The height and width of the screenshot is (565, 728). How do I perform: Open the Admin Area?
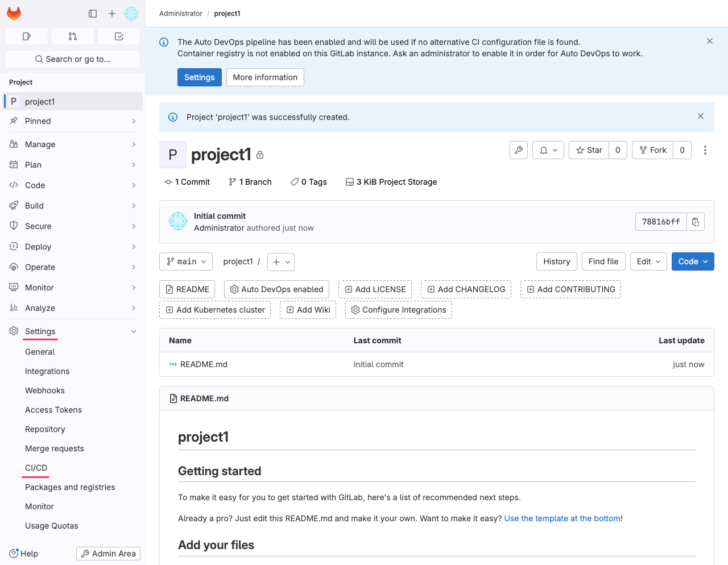[x=108, y=554]
